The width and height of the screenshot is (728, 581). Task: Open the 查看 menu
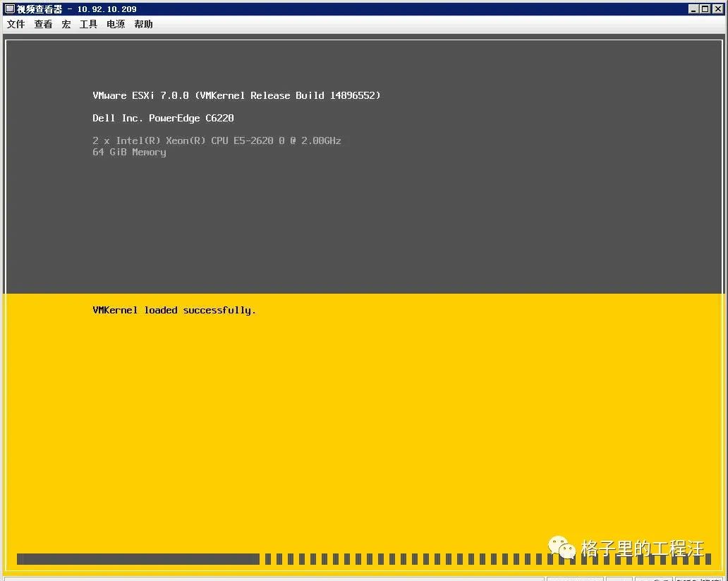(43, 24)
